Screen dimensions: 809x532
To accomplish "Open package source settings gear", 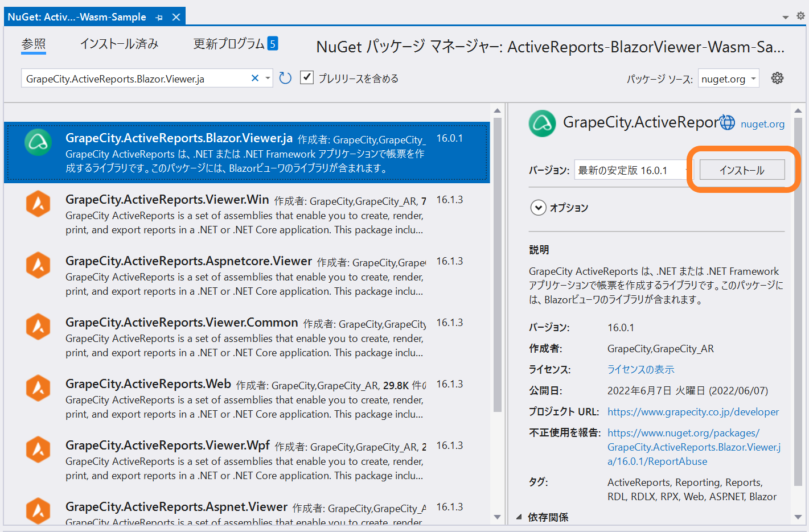I will pyautogui.click(x=777, y=78).
